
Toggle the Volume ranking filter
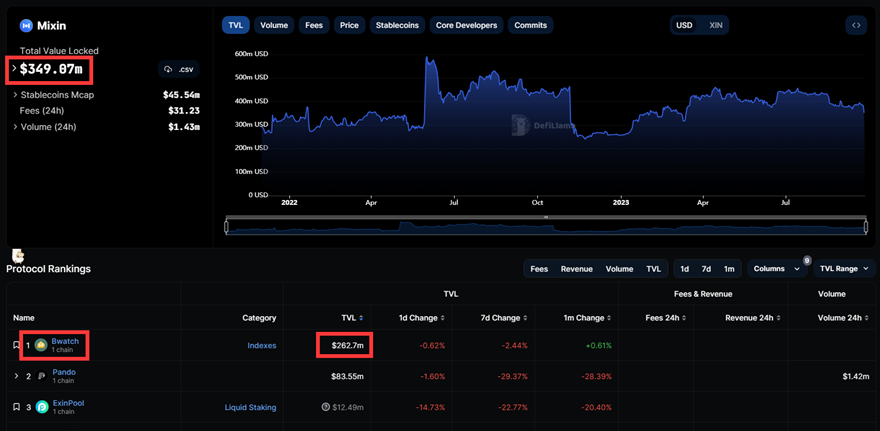pyautogui.click(x=619, y=269)
